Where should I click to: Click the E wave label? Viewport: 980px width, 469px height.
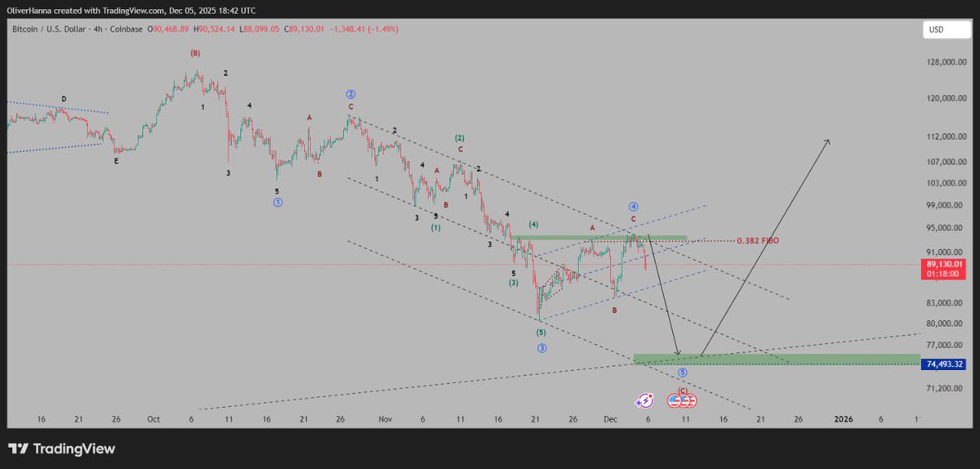pyautogui.click(x=116, y=161)
